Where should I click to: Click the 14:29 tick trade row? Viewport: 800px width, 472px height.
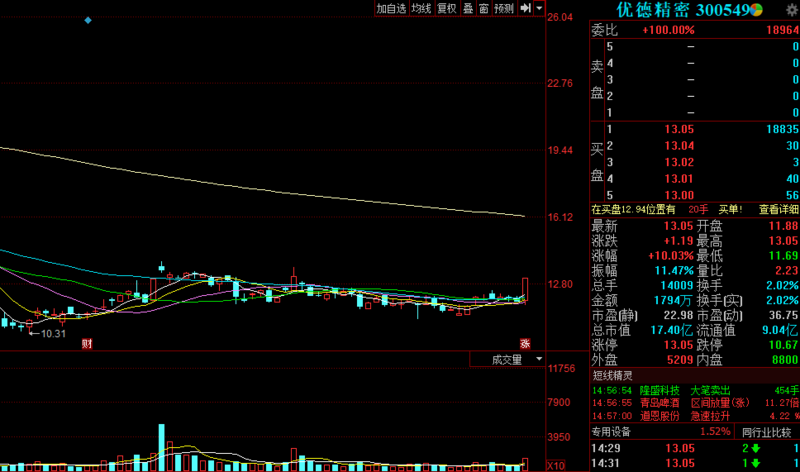(x=695, y=448)
